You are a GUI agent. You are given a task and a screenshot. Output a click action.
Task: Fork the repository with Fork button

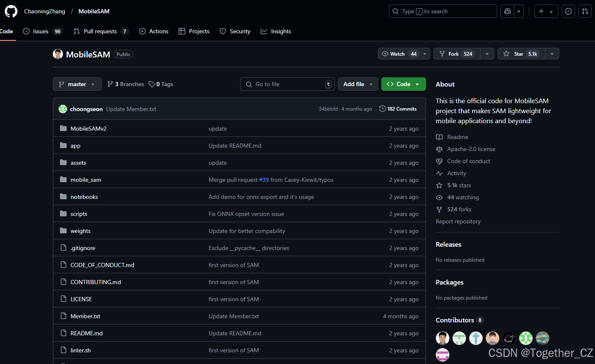(x=457, y=54)
